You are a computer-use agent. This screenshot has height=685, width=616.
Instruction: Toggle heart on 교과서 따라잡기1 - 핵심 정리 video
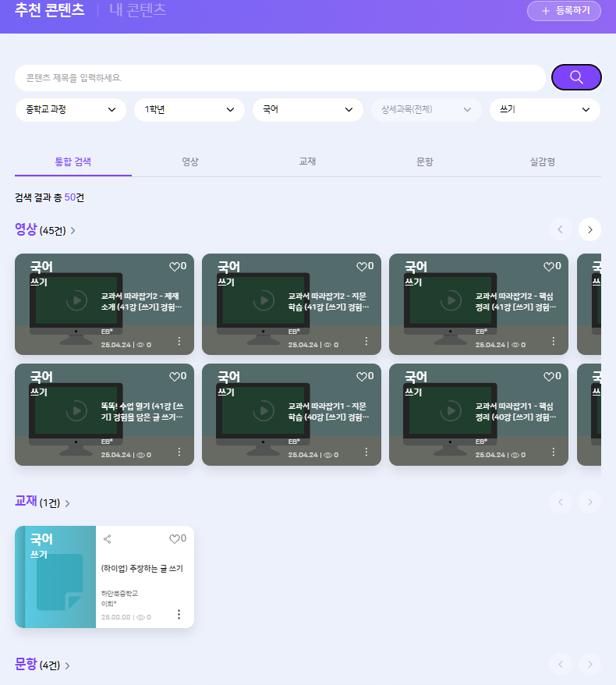[x=548, y=376]
